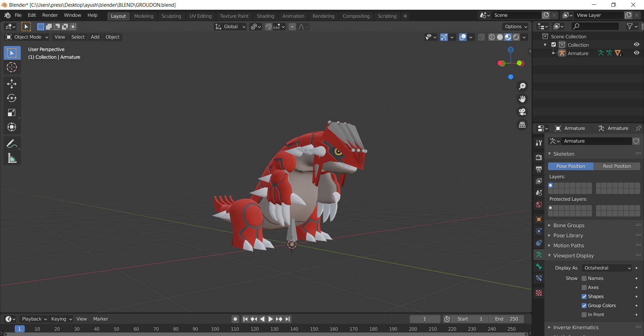644x336 pixels.
Task: Open the Octahedral display mode dropdown
Action: coord(606,268)
